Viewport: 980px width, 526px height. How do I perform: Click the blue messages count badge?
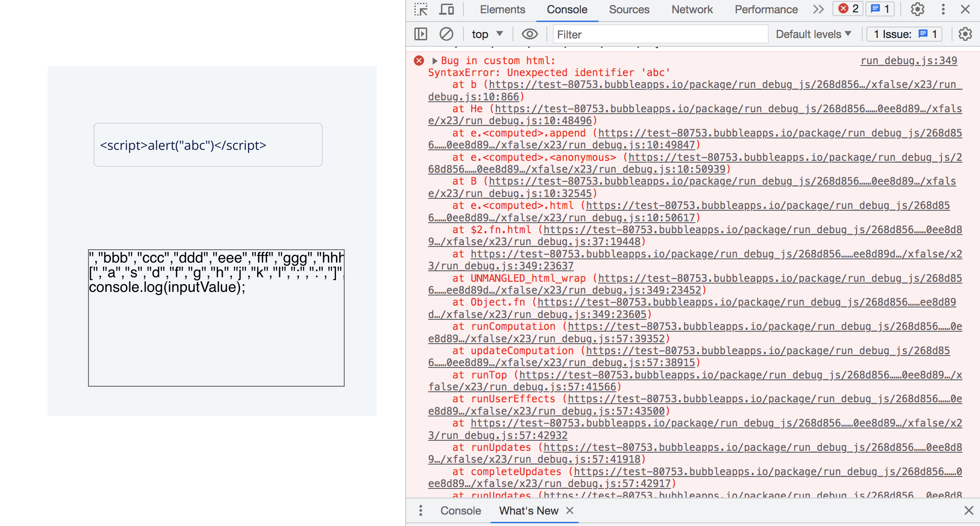[880, 9]
